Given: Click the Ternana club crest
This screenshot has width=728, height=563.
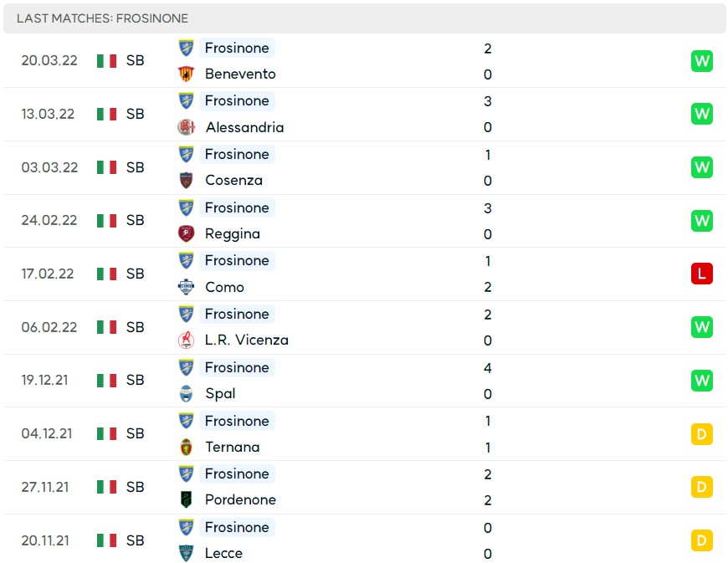Looking at the screenshot, I should (186, 447).
